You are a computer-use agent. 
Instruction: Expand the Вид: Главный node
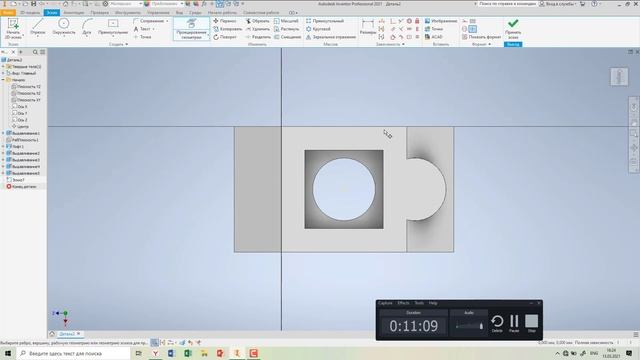[3, 73]
